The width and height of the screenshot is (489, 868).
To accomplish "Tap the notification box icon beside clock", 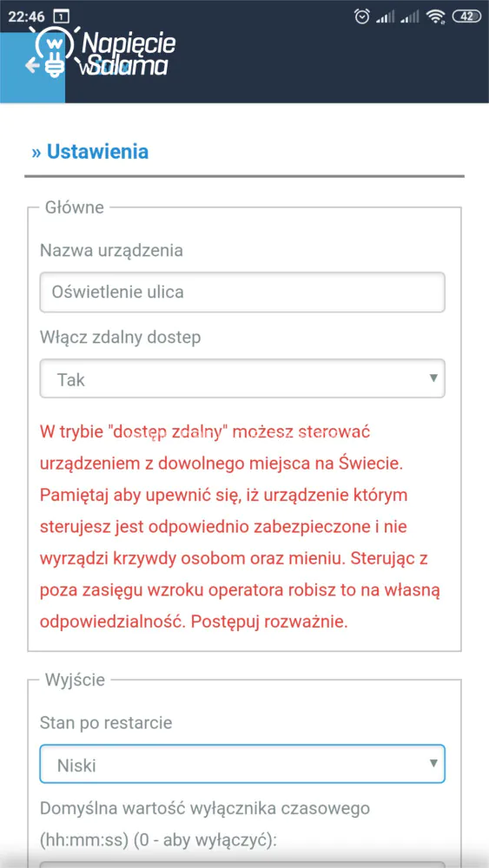I will [62, 16].
